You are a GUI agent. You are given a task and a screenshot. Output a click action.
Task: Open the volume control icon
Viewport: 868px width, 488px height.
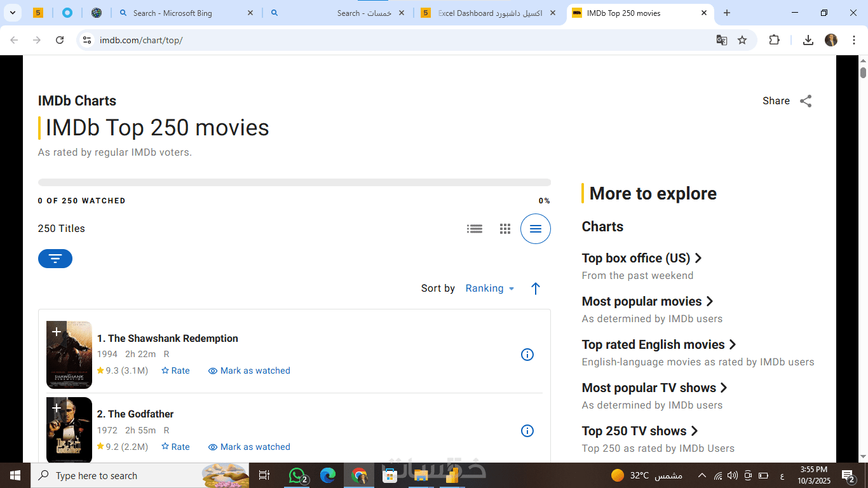click(732, 475)
